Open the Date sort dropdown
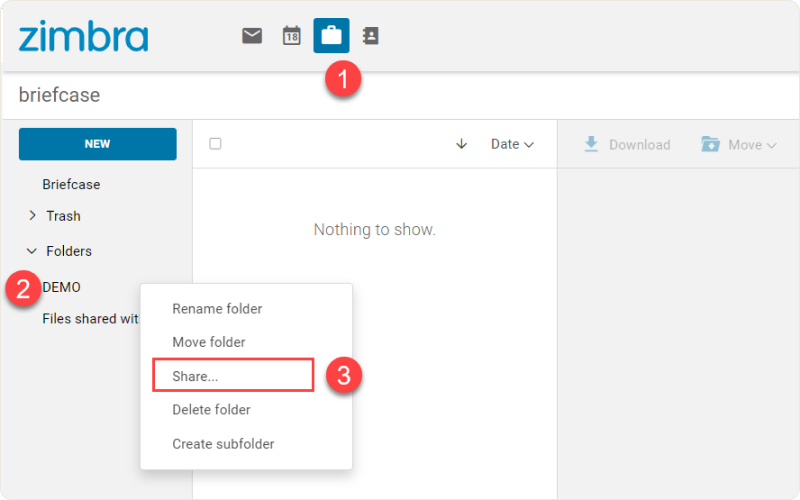Viewport: 800px width, 500px height. pyautogui.click(x=512, y=144)
